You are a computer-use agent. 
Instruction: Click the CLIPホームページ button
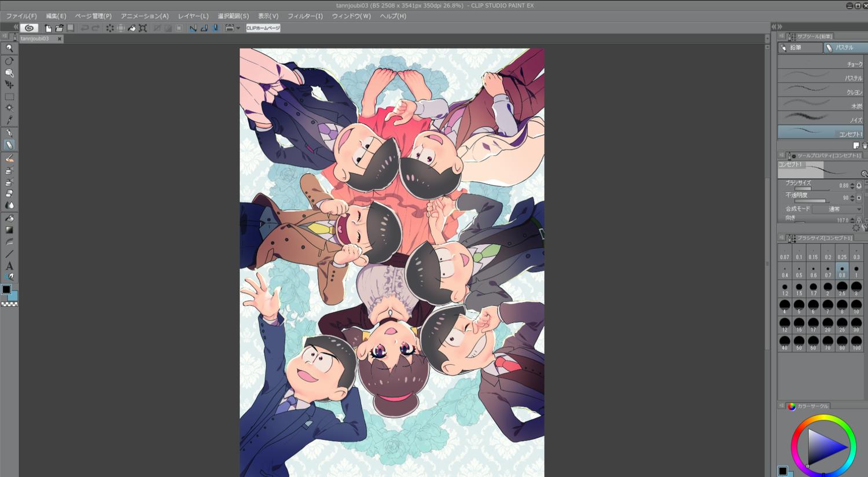(x=263, y=28)
